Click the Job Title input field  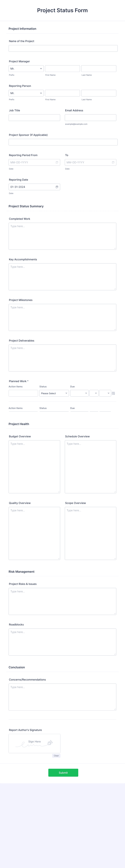click(34, 118)
